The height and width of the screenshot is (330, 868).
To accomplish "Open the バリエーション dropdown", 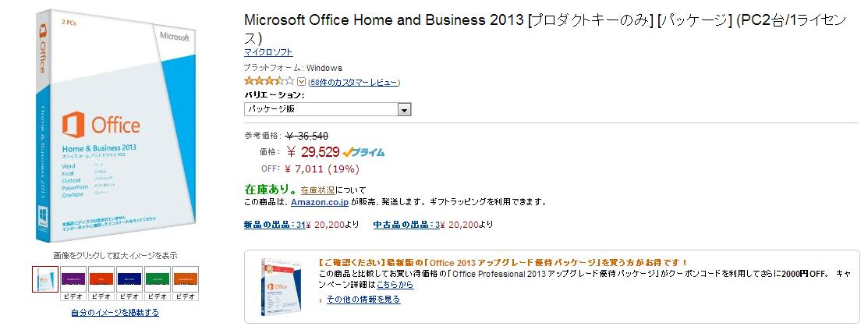I will click(328, 109).
